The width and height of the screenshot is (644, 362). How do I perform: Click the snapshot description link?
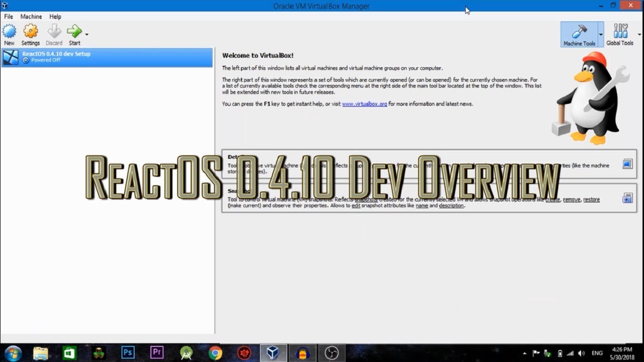coord(451,206)
